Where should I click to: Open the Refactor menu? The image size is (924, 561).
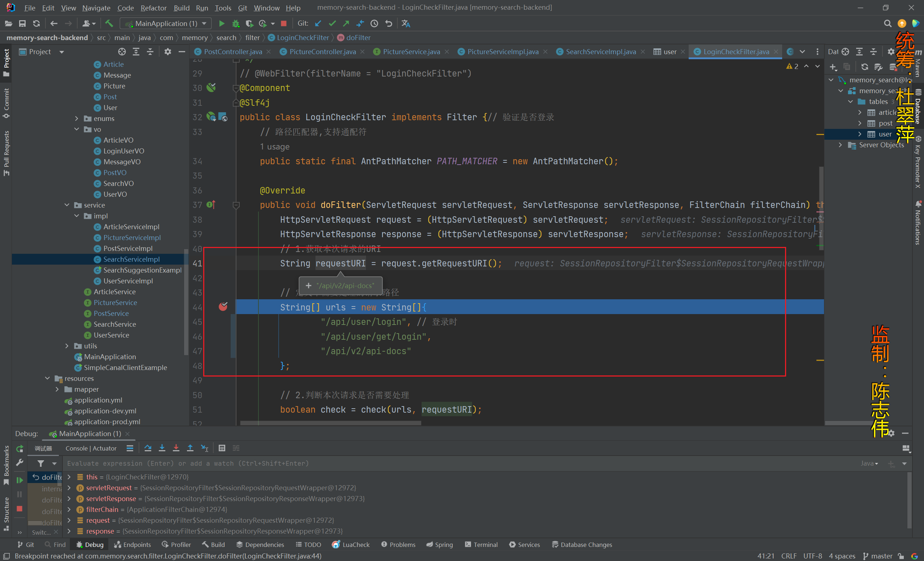[x=153, y=8]
